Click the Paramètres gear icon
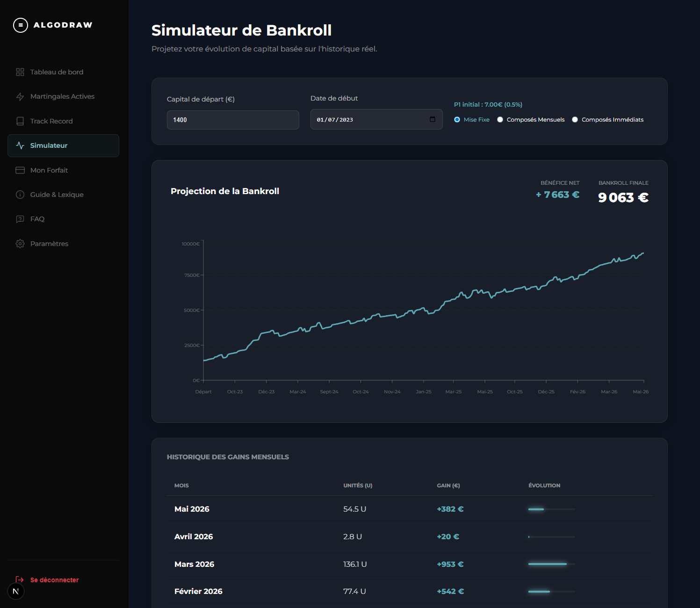This screenshot has width=700, height=608. coord(20,244)
